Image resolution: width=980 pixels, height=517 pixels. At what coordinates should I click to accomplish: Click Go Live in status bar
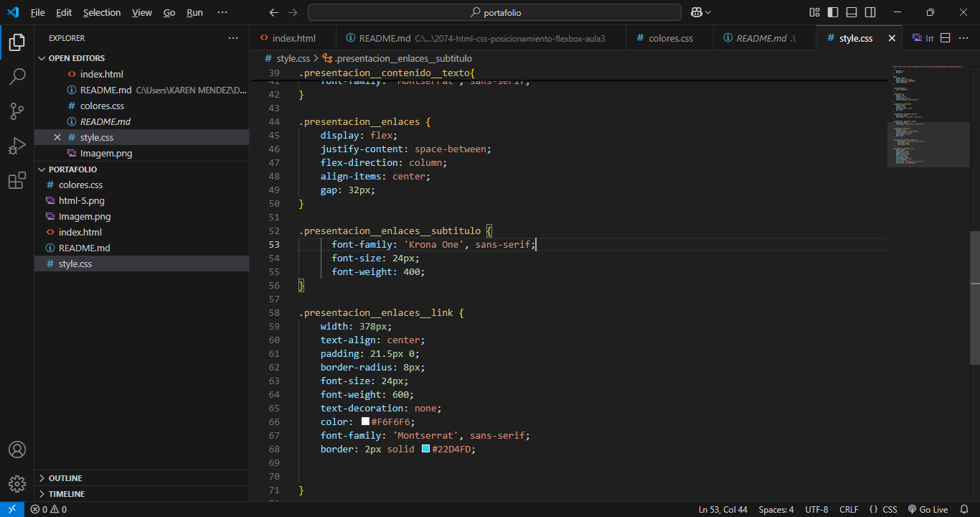(x=928, y=509)
